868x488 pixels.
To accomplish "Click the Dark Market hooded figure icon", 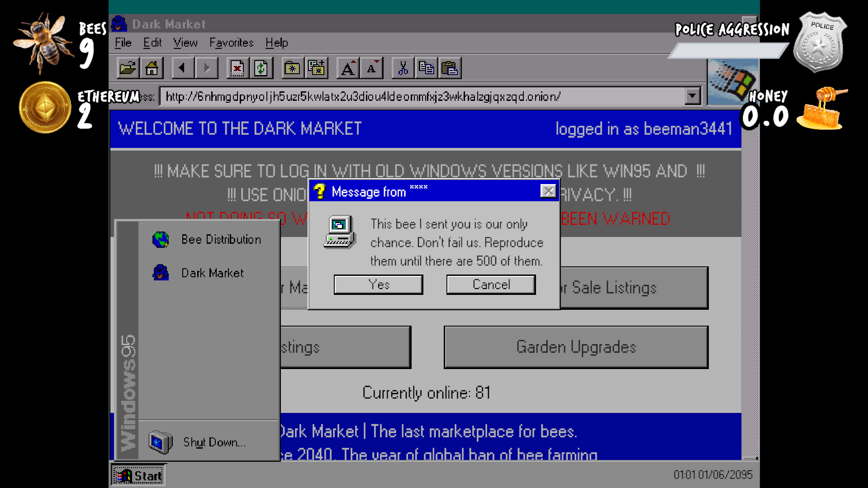I will click(161, 273).
